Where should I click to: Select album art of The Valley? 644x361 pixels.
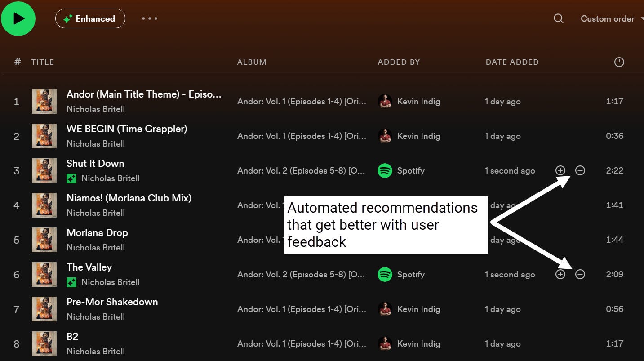pyautogui.click(x=44, y=274)
